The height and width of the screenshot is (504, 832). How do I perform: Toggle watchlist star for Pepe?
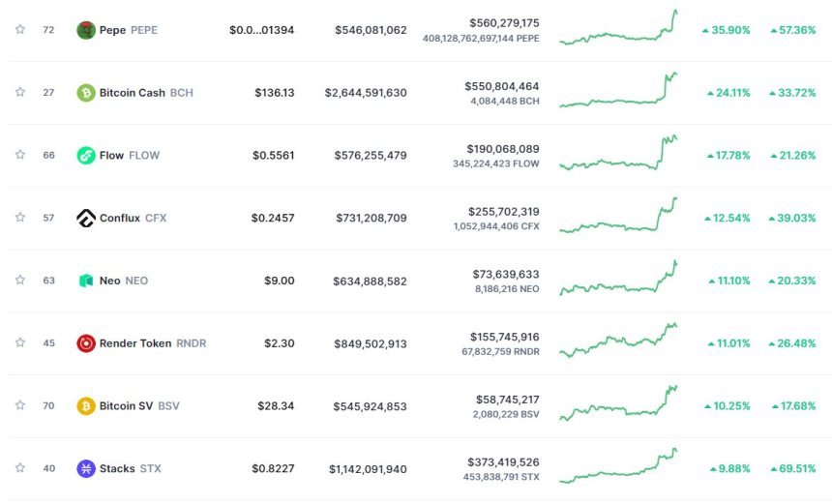pyautogui.click(x=20, y=30)
